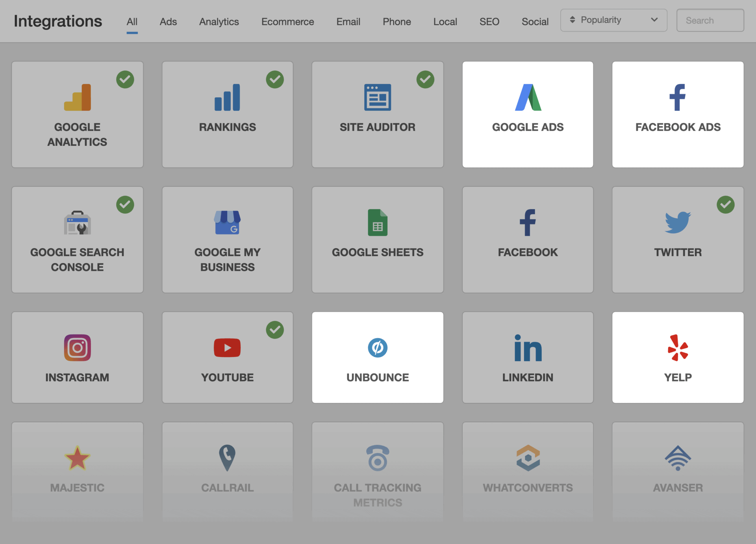This screenshot has height=544, width=756.
Task: Expand the sort order selector arrows
Action: [573, 20]
